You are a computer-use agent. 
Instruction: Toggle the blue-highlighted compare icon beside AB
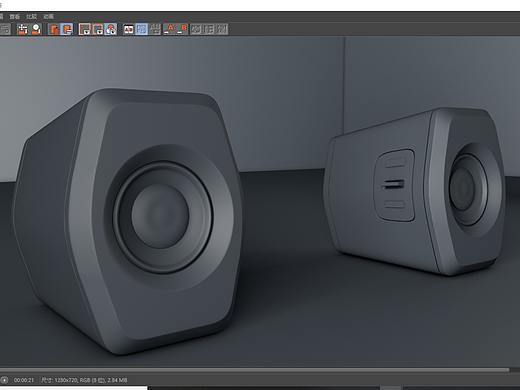point(142,29)
